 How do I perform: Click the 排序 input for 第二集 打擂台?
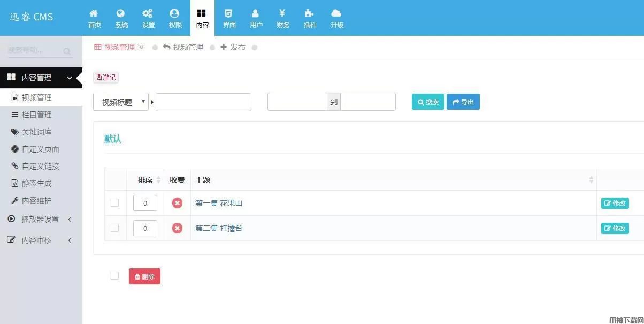coord(145,228)
